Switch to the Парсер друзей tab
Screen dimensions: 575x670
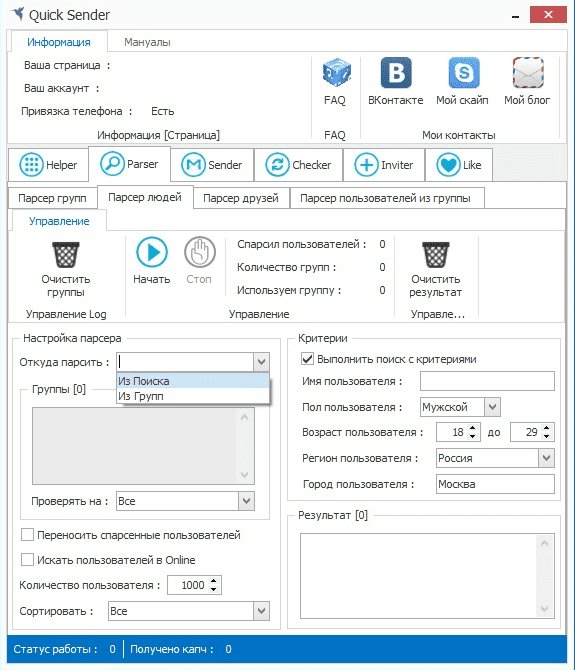(x=241, y=198)
